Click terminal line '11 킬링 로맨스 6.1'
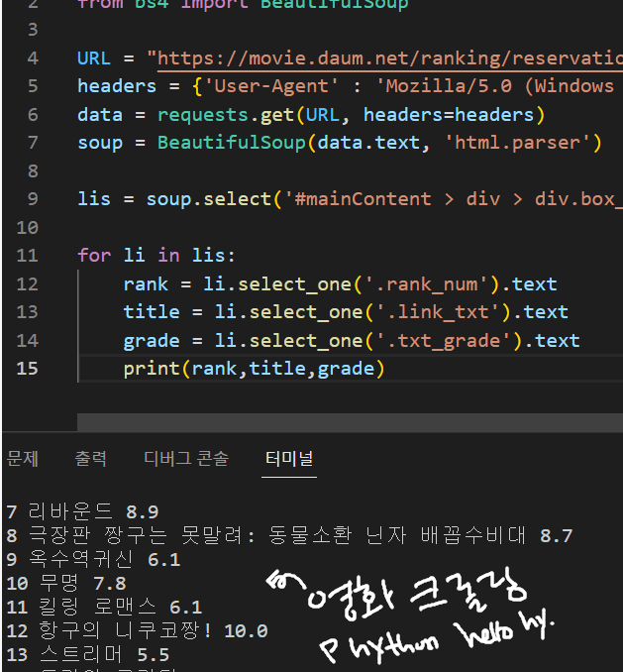623x672 pixels. coord(104,607)
